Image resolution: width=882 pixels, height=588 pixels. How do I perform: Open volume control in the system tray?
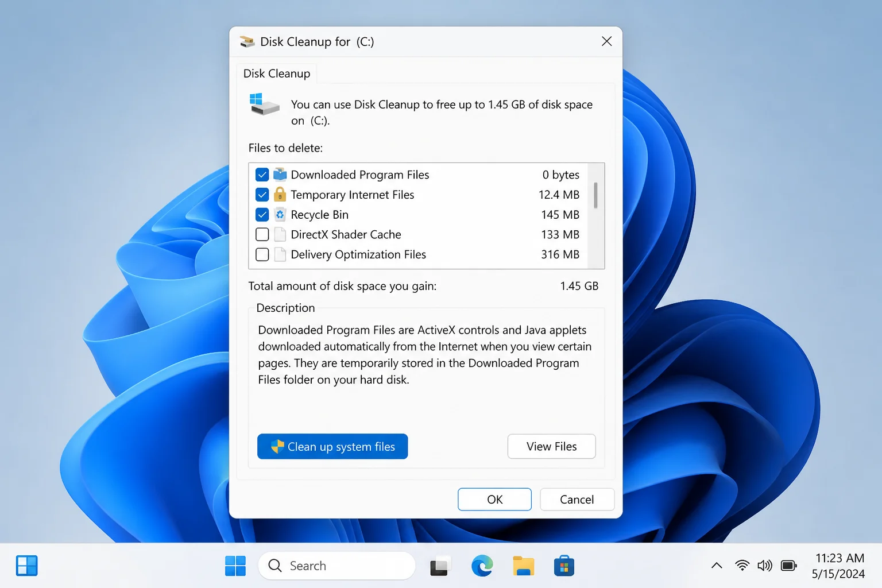pos(764,566)
